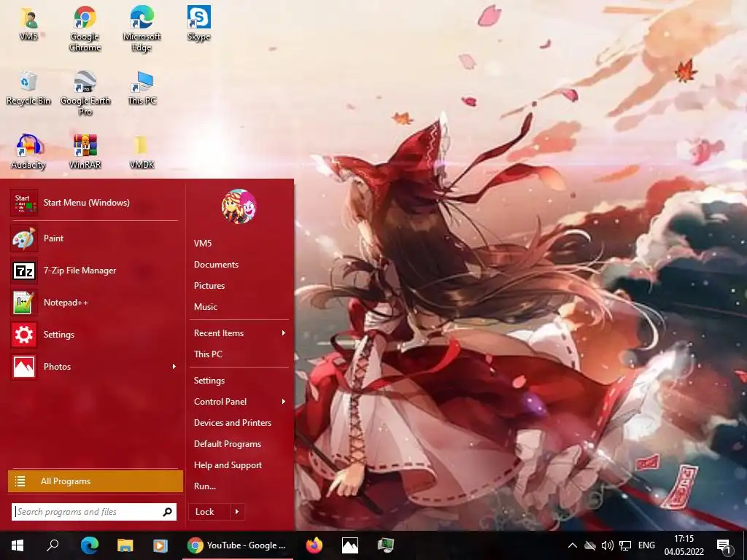747x560 pixels.
Task: Click the magnifier icon in search box
Action: pos(167,512)
